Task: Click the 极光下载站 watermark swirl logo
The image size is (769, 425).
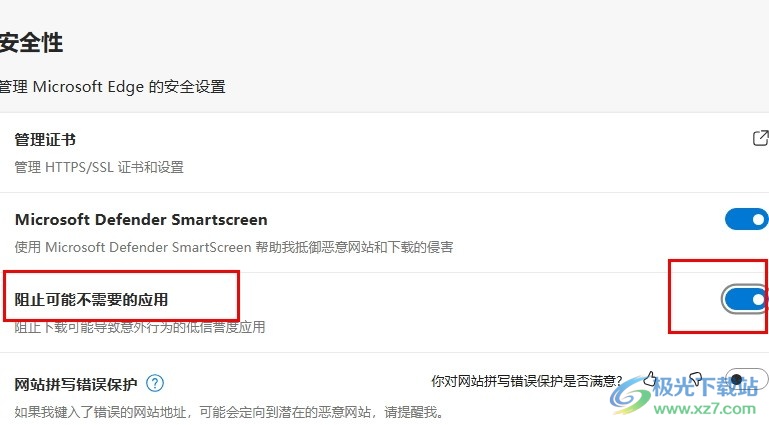Action: [631, 396]
